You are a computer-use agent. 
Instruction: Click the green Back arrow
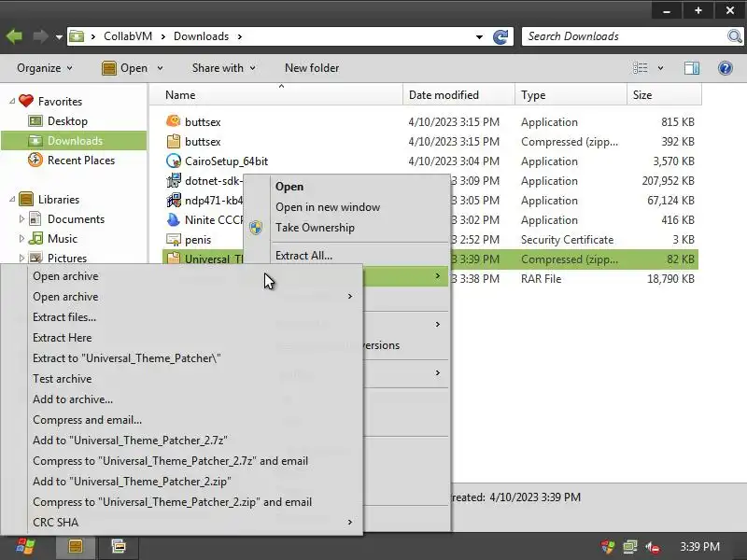pos(14,36)
